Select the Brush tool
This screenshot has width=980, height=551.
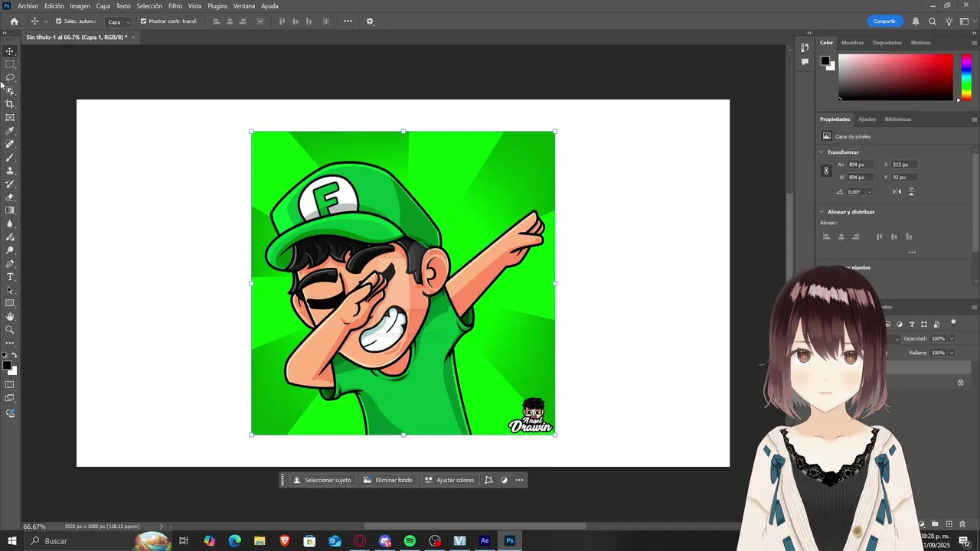pos(10,158)
